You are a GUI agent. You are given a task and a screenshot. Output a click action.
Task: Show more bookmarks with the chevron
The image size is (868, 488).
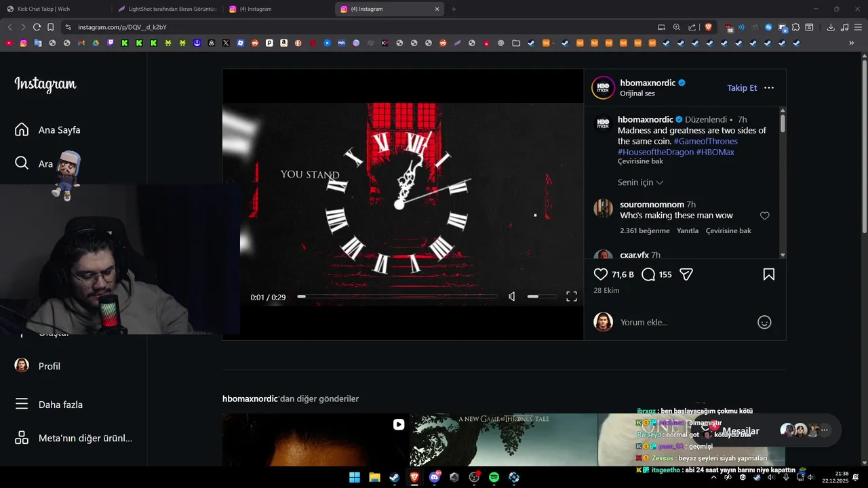tap(852, 43)
